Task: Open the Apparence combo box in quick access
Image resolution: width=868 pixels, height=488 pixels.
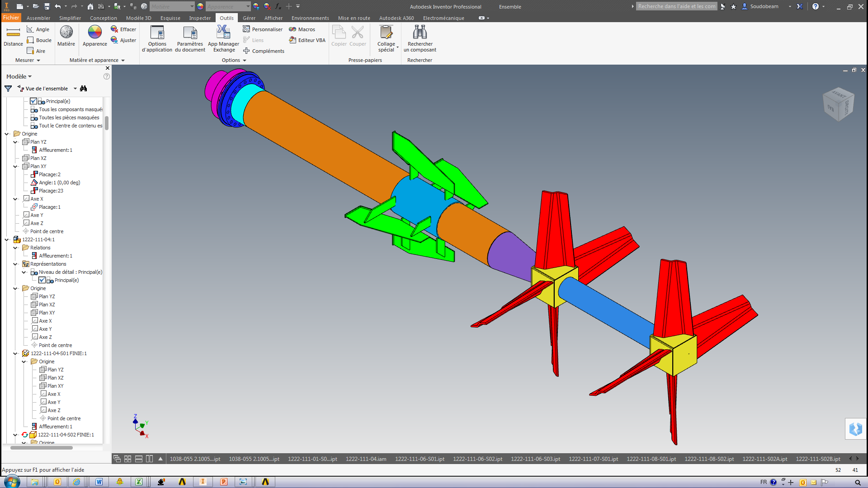Action: click(228, 6)
